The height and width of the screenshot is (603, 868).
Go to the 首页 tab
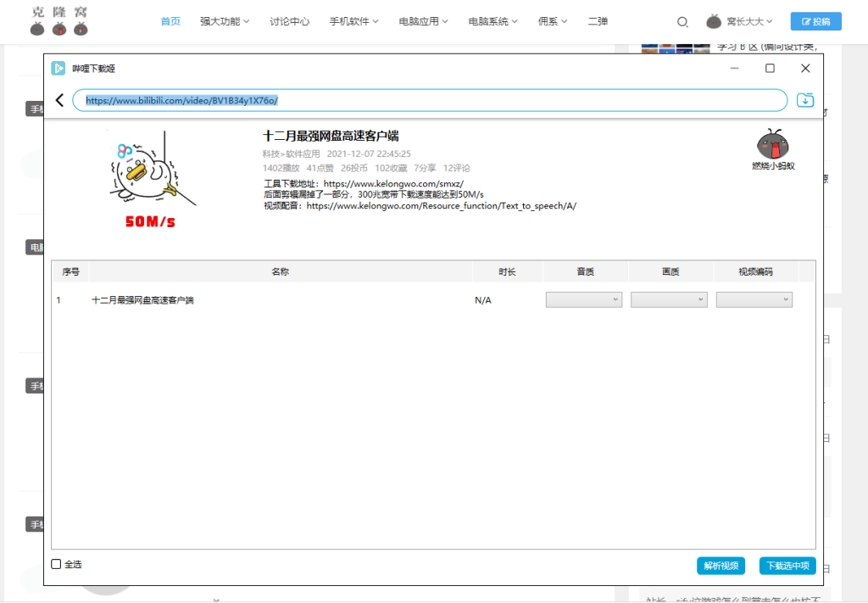(170, 21)
